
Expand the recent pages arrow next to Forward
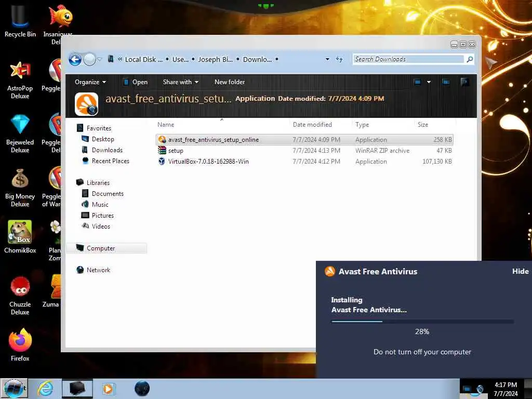click(99, 59)
